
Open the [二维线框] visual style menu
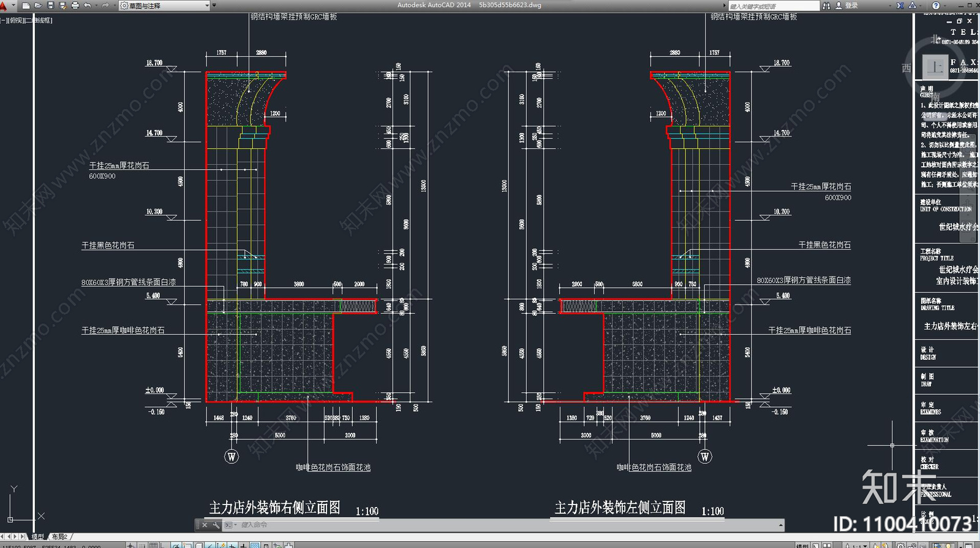[39, 20]
